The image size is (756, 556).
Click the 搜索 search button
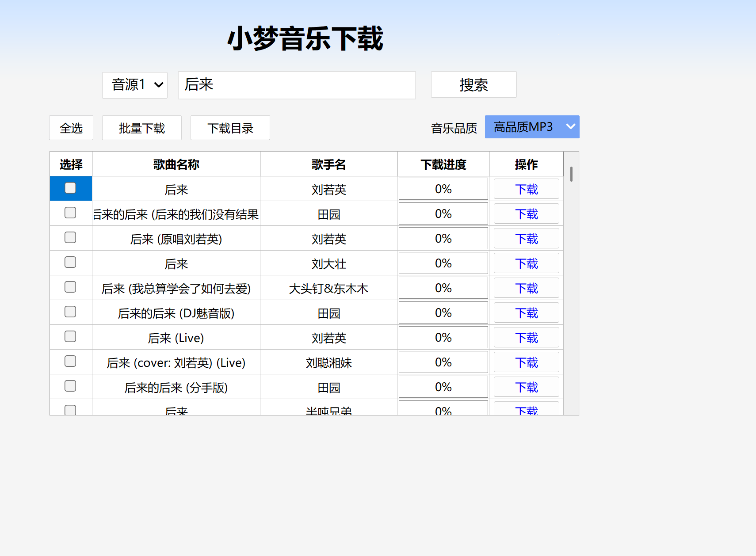click(x=473, y=84)
